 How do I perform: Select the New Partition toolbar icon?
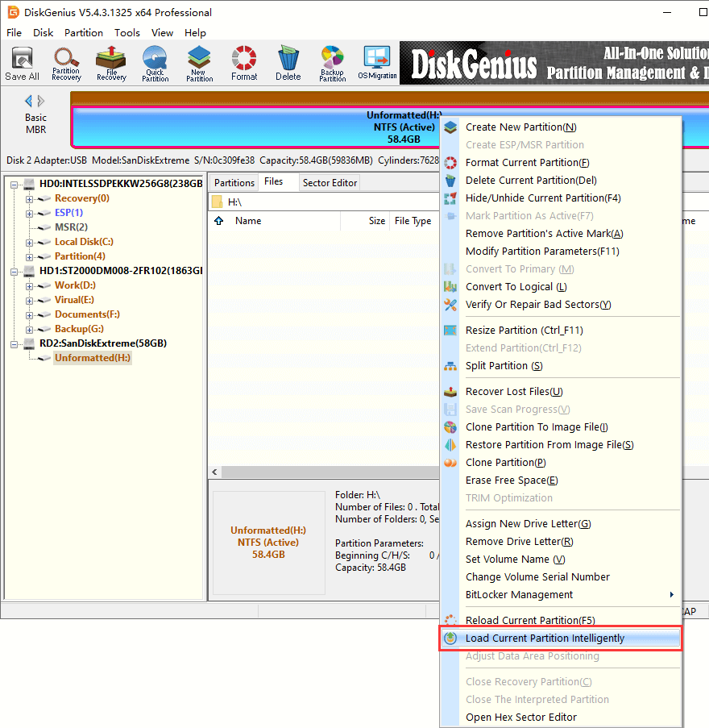coord(200,64)
